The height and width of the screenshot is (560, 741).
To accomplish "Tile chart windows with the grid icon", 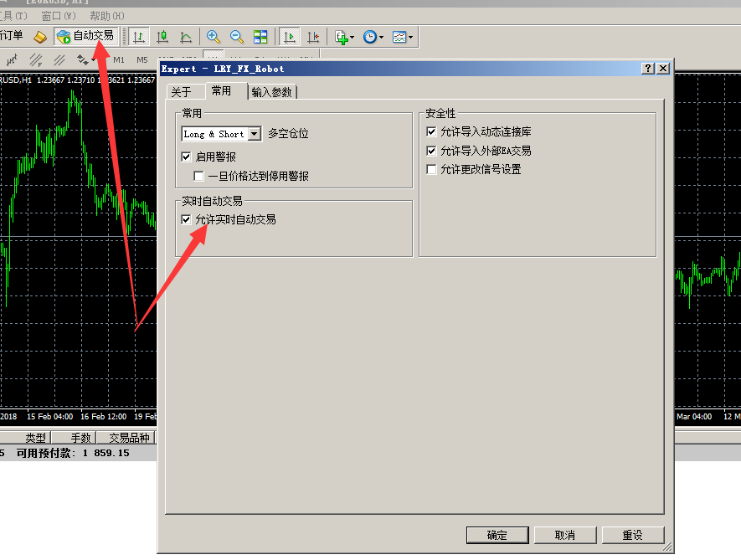I will [260, 36].
